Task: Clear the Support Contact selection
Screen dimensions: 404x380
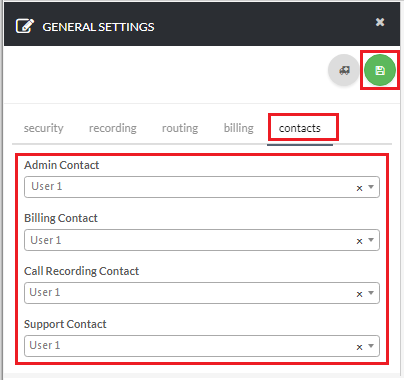Action: (359, 347)
